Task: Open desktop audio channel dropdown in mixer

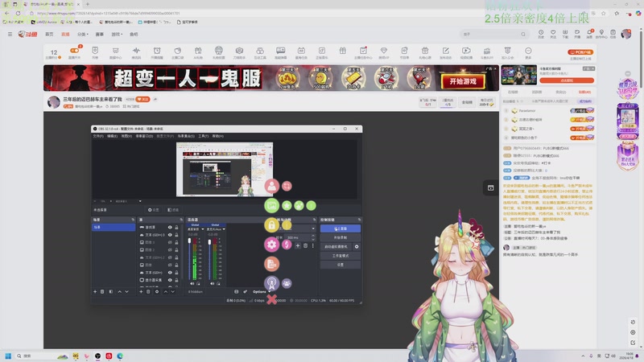Action: pos(203,229)
